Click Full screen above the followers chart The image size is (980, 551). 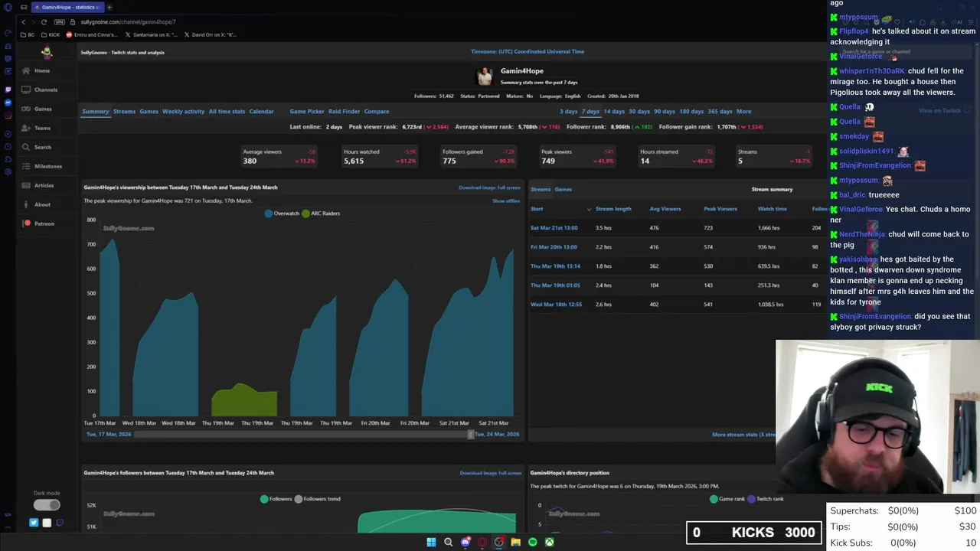510,473
